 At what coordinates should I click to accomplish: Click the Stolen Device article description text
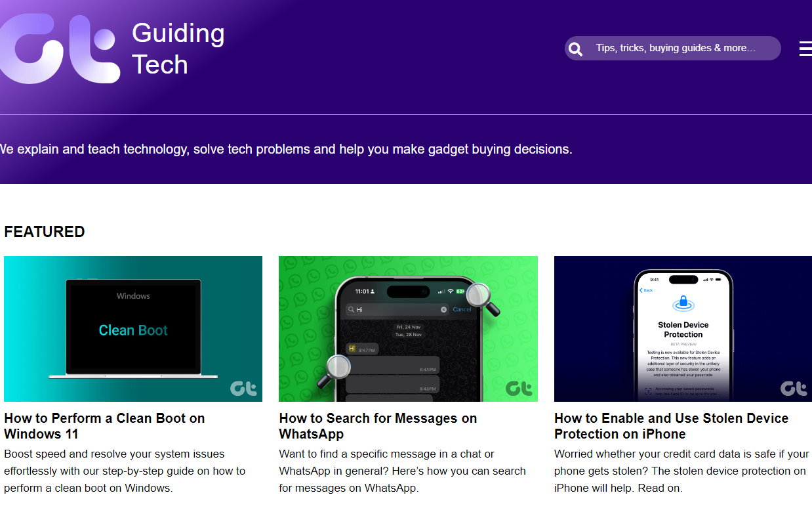(681, 471)
